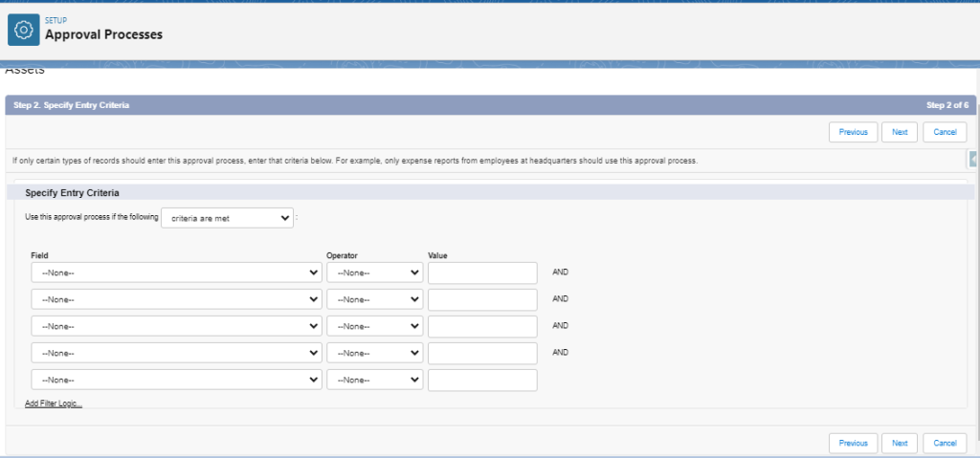Focus the second row Value text box
This screenshot has height=458, width=980.
point(482,299)
